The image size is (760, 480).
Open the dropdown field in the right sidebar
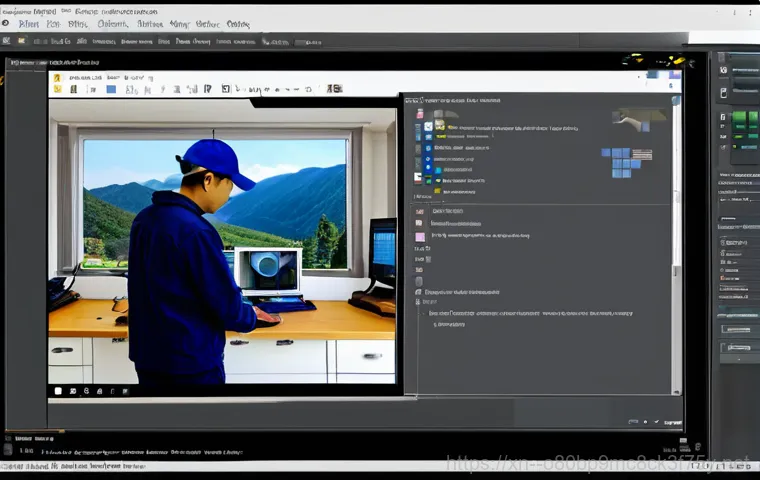click(737, 227)
